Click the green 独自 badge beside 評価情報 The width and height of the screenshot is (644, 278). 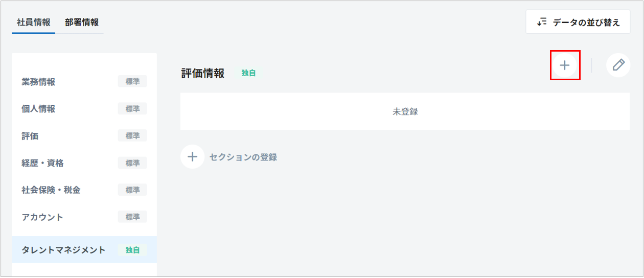[x=248, y=73]
